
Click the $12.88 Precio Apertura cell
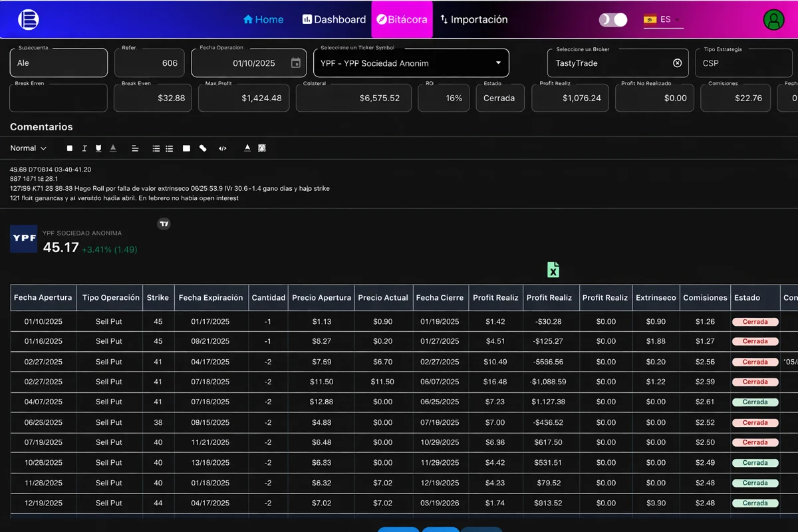[321, 402]
